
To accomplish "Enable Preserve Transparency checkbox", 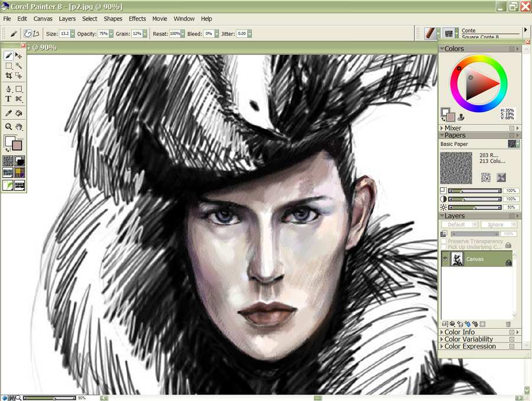I will (444, 242).
